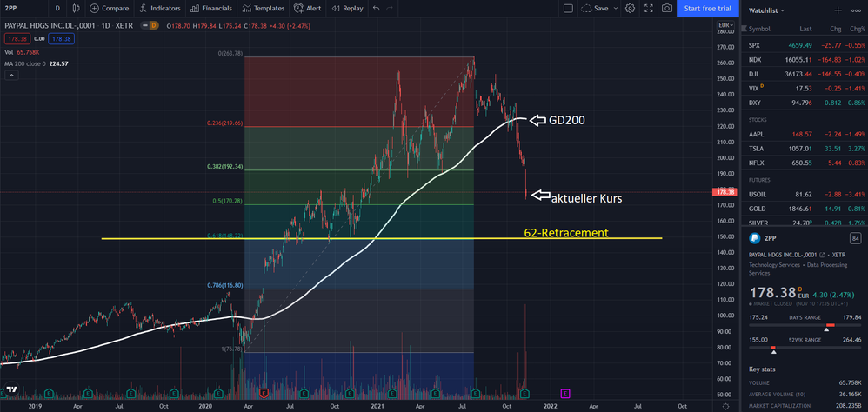Screen dimensions: 868x412
Task: Select NDX in the watchlist
Action: point(805,59)
